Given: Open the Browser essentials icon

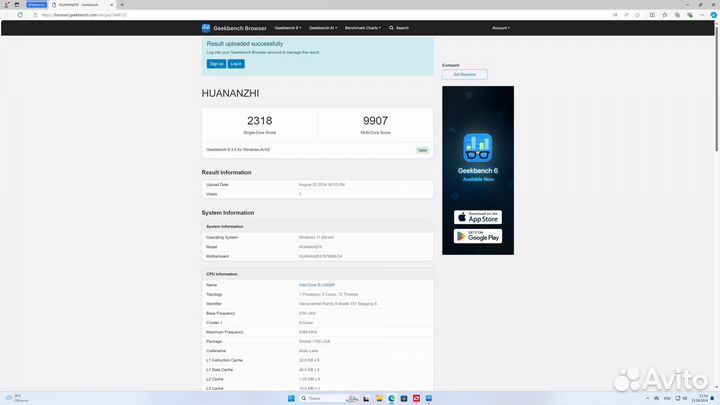Looking at the screenshot, I should [x=690, y=15].
